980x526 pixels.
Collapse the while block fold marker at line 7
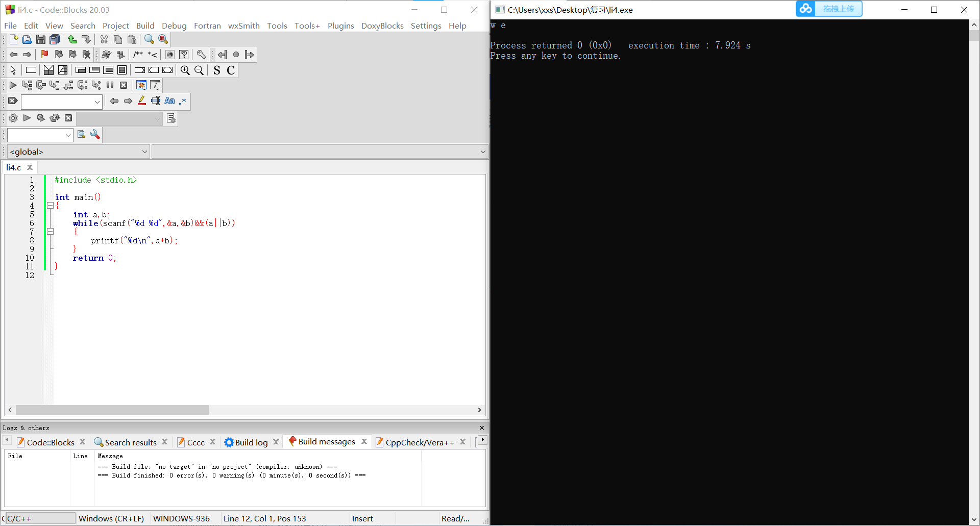[x=50, y=231]
